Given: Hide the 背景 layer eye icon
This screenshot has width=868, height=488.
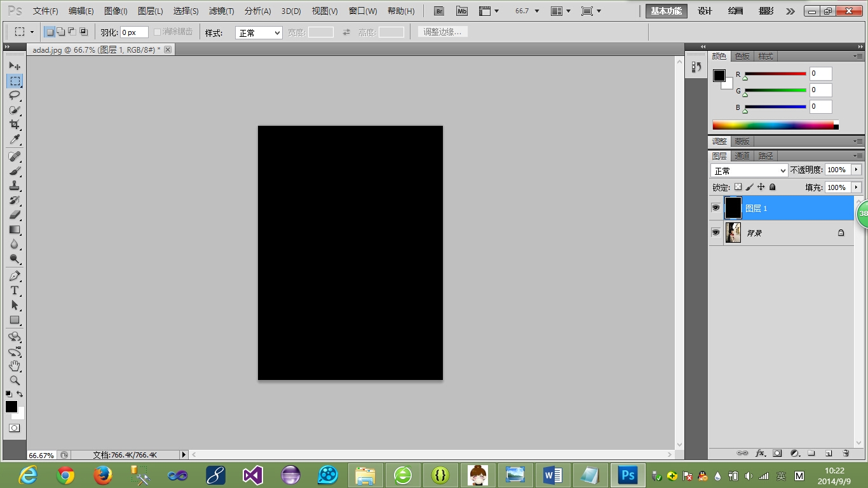Looking at the screenshot, I should pyautogui.click(x=716, y=233).
